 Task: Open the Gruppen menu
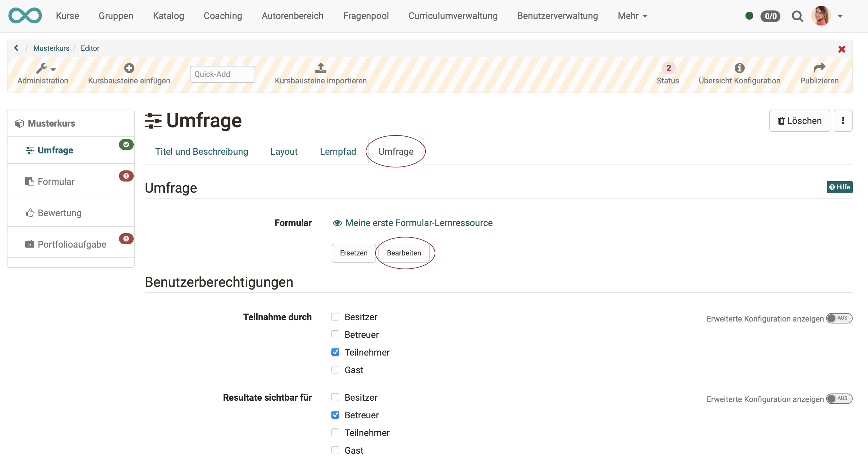coord(116,16)
